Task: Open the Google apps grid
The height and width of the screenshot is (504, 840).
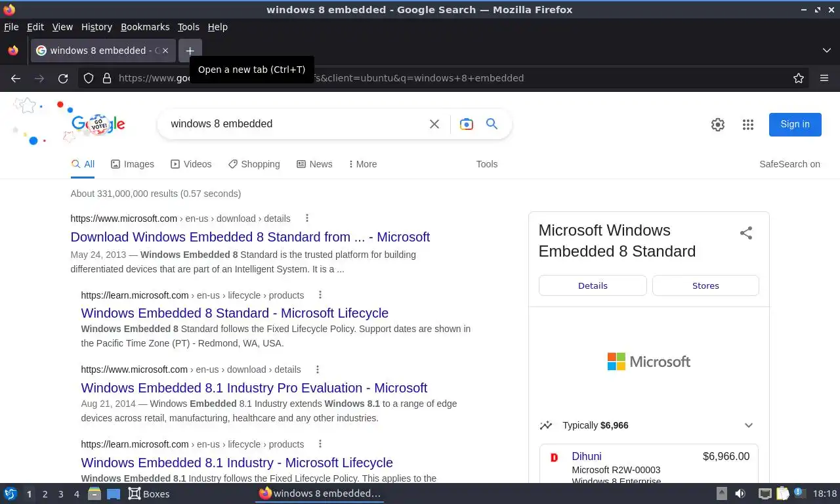Action: point(748,125)
